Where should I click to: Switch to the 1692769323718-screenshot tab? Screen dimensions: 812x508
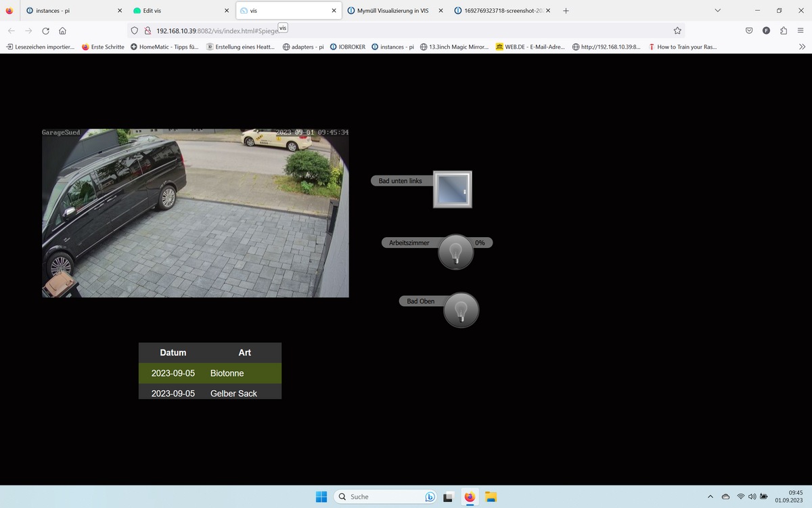pos(503,11)
